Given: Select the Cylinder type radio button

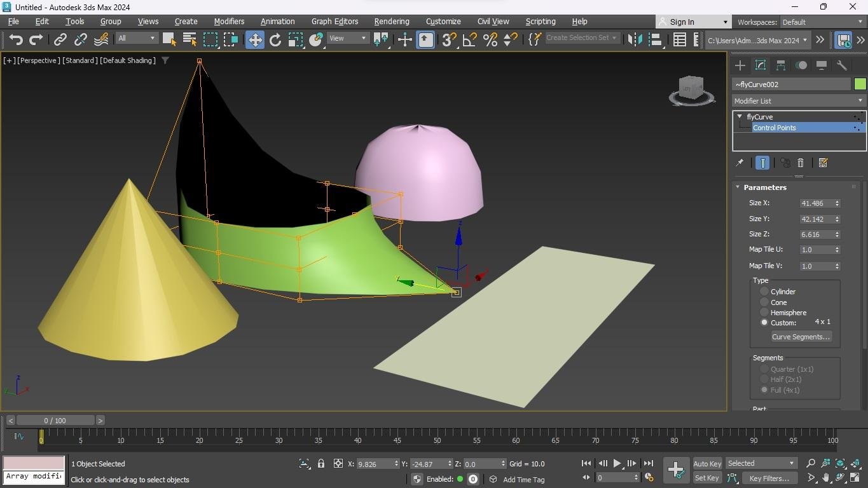Looking at the screenshot, I should (764, 292).
